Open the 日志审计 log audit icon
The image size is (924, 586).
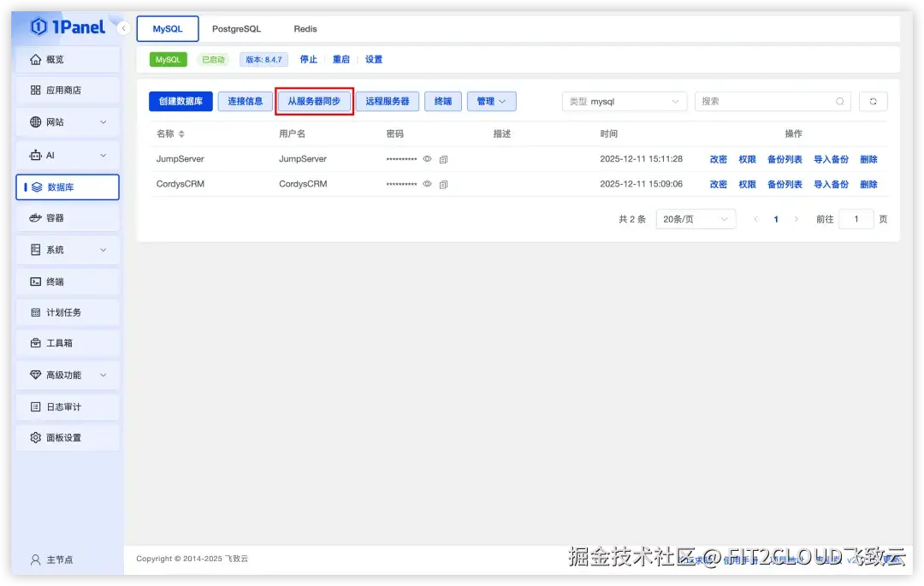pyautogui.click(x=35, y=406)
